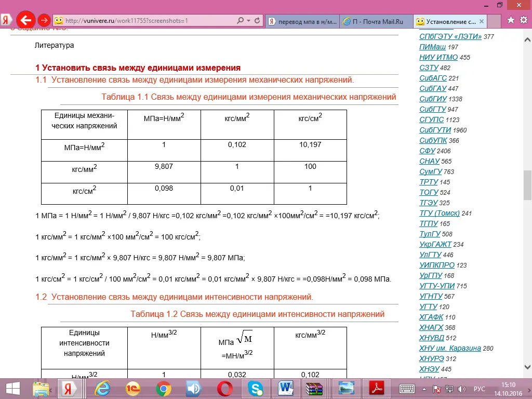The image size is (532, 399).
Task: Click the taskbar clock showing 15:10
Action: point(508,385)
